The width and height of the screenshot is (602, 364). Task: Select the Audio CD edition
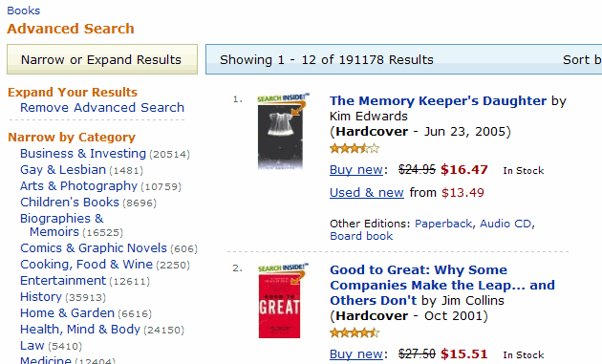505,224
